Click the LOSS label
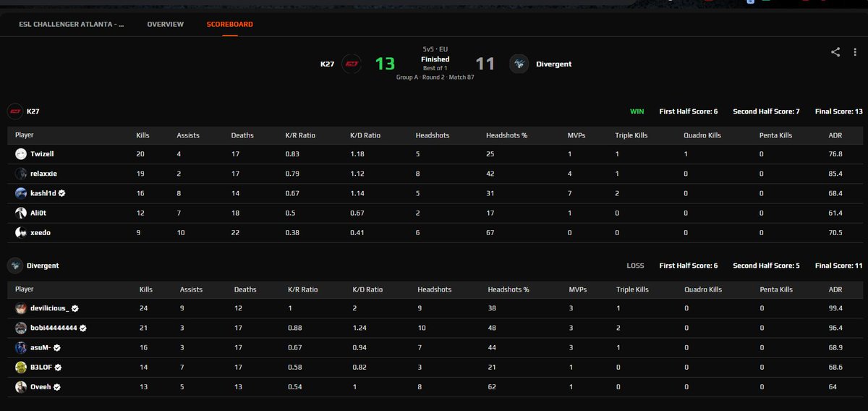Screen dimensions: 868x411 [x=635, y=266]
